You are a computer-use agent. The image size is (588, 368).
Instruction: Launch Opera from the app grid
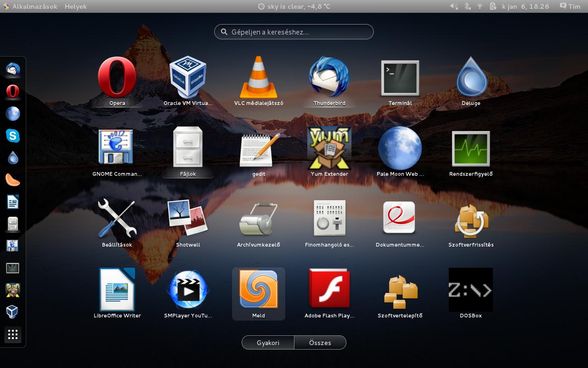[x=117, y=82]
